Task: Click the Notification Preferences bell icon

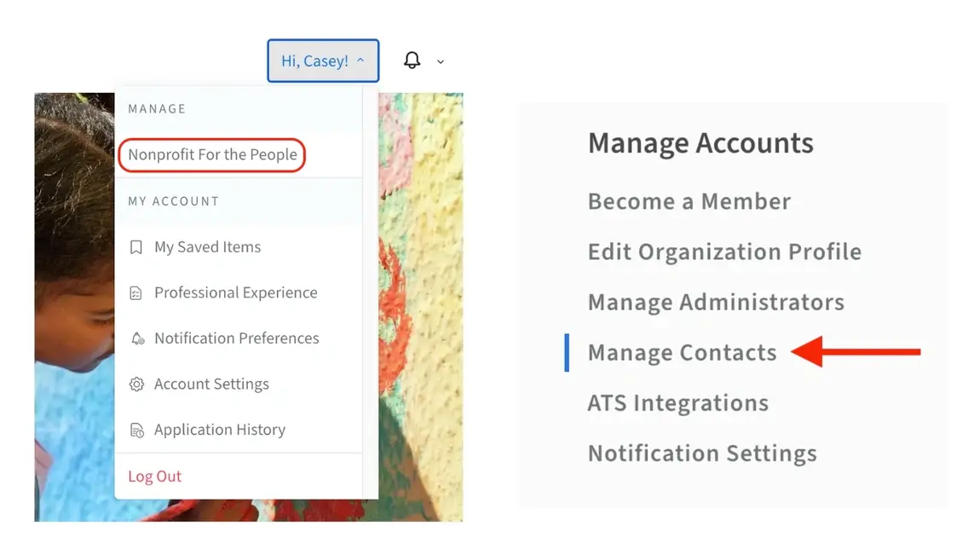Action: coord(136,338)
